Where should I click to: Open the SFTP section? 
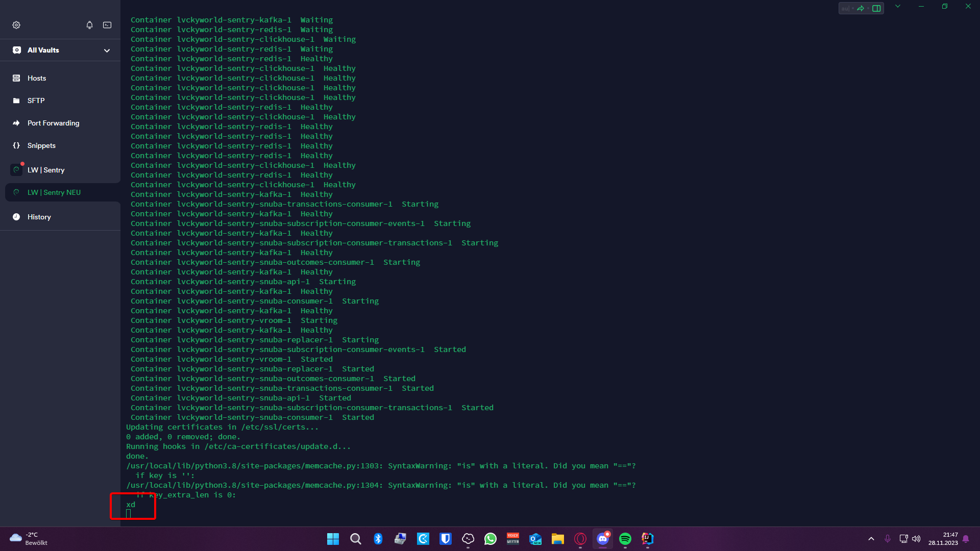(36, 101)
